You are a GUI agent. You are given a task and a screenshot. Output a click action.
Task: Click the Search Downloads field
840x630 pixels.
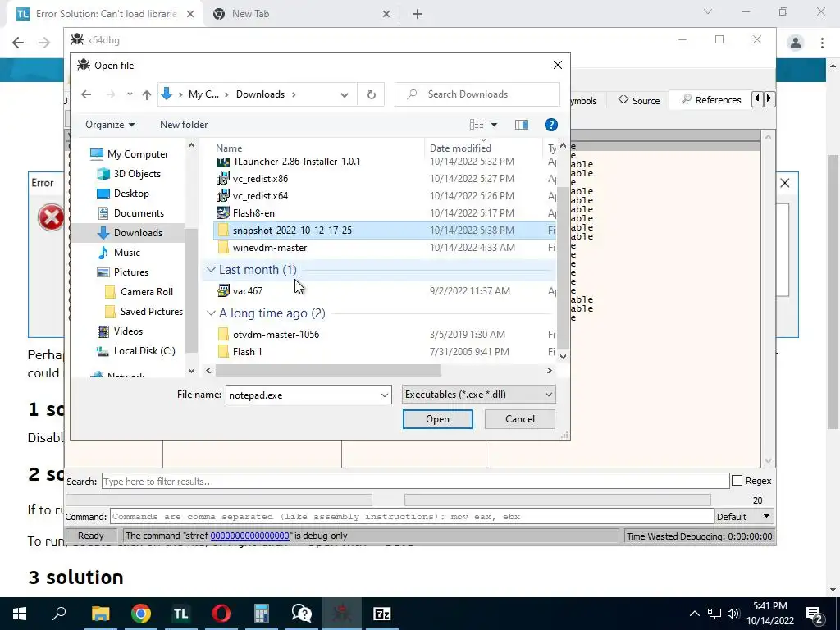coord(477,94)
